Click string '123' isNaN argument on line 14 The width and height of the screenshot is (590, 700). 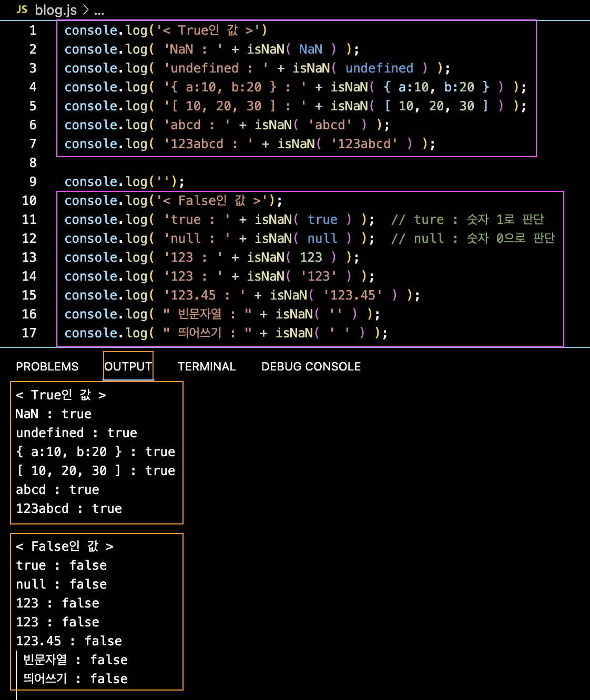coord(319,276)
